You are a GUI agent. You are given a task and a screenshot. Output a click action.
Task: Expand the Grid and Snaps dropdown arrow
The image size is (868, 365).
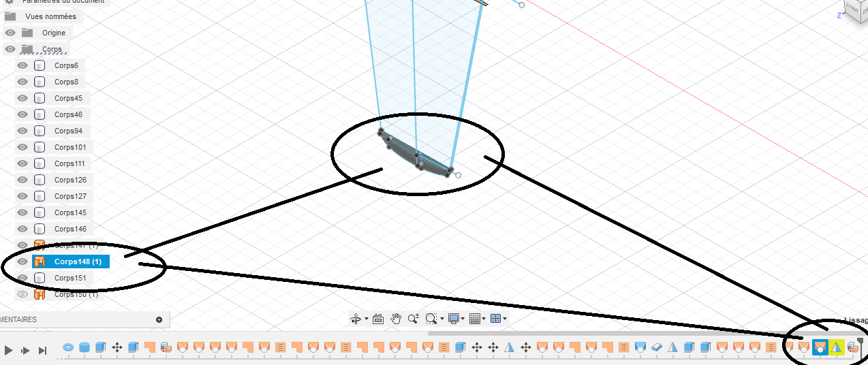point(484,319)
